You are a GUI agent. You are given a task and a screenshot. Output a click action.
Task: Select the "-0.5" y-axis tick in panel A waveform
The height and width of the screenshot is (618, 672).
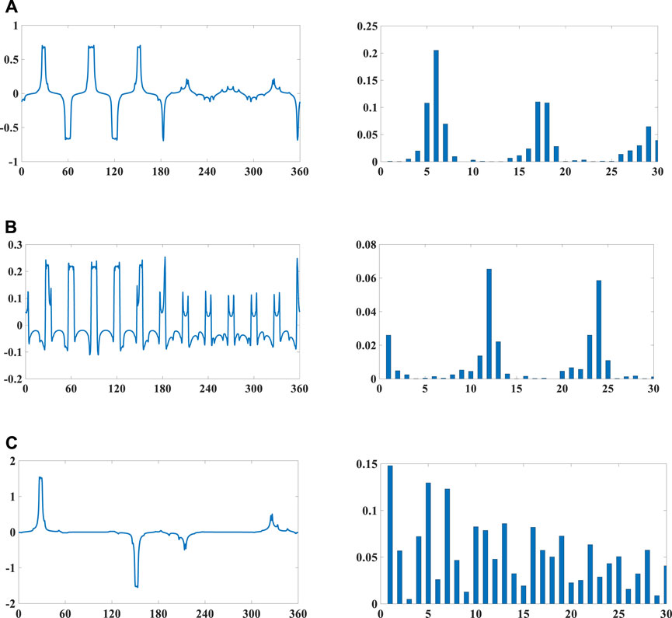click(x=9, y=127)
